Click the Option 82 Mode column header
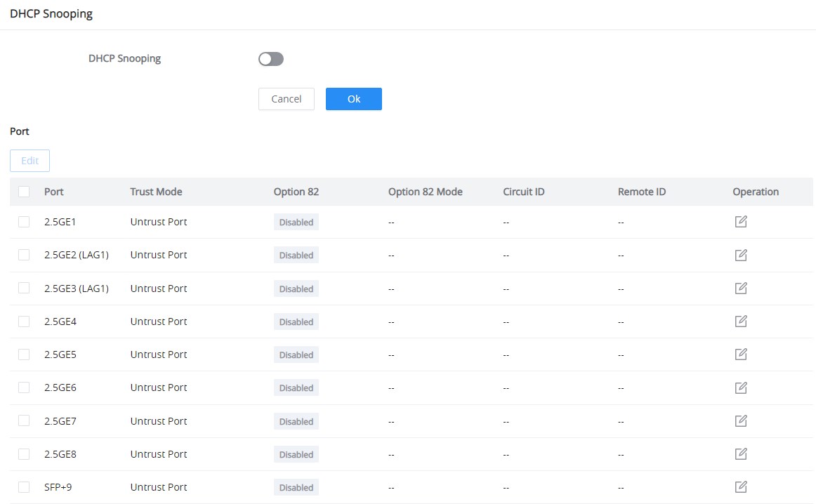Screen dimensions: 816x504 pos(425,192)
